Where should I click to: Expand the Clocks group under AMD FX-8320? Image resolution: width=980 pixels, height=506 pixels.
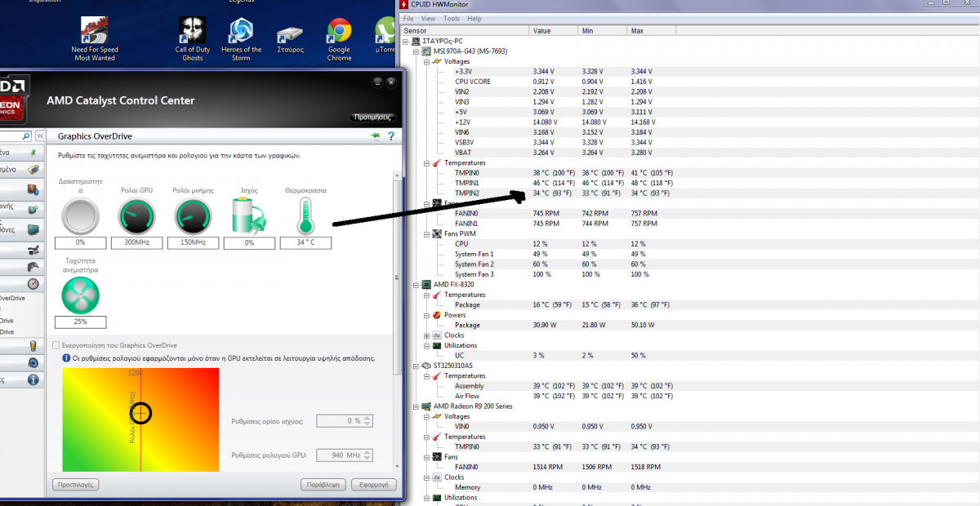pos(427,335)
